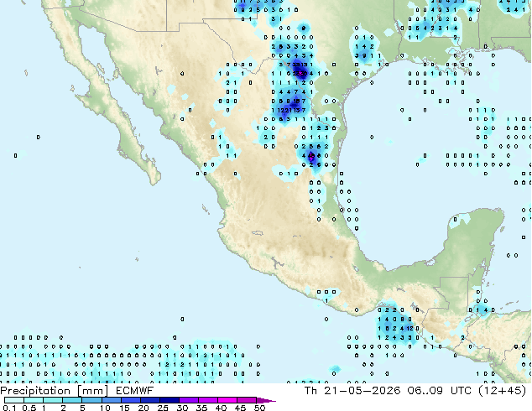Click the 45–50 mm legend swatch
This screenshot has height=411, width=532.
[247, 400]
